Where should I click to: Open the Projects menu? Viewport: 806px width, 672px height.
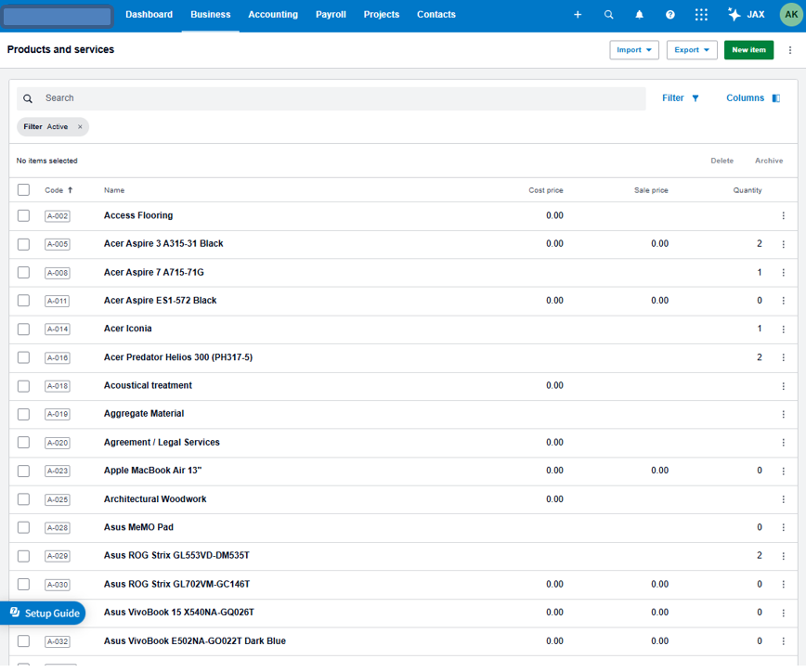pyautogui.click(x=382, y=14)
